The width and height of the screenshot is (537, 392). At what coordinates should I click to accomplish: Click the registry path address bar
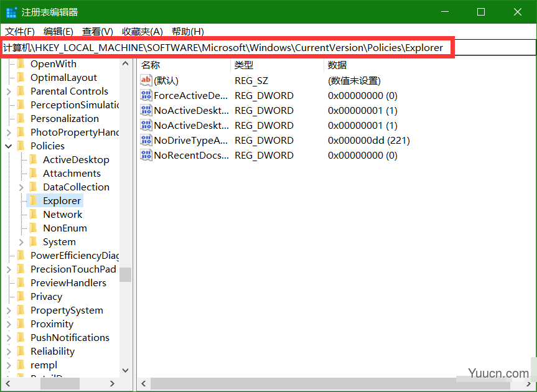point(269,48)
